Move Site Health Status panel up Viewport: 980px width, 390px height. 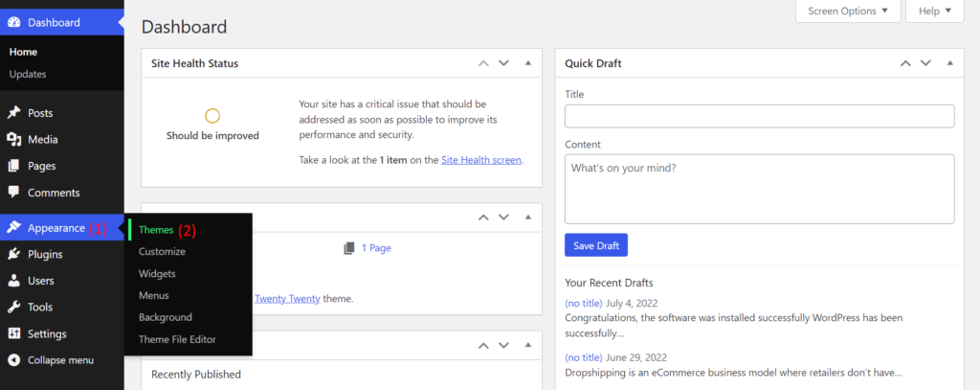(x=483, y=63)
